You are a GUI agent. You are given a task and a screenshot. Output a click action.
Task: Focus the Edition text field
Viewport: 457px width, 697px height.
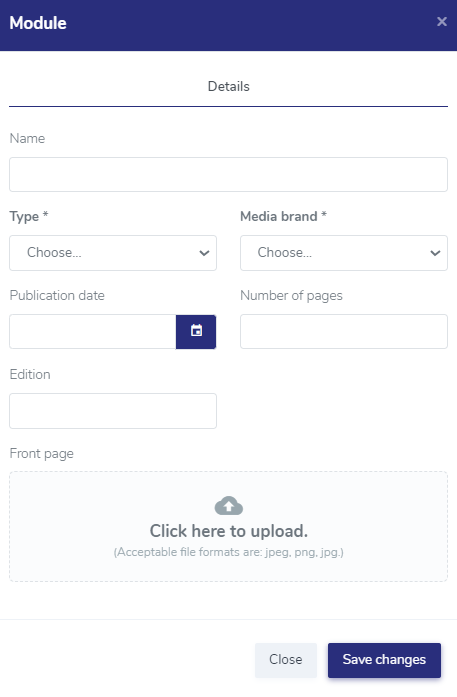(113, 411)
